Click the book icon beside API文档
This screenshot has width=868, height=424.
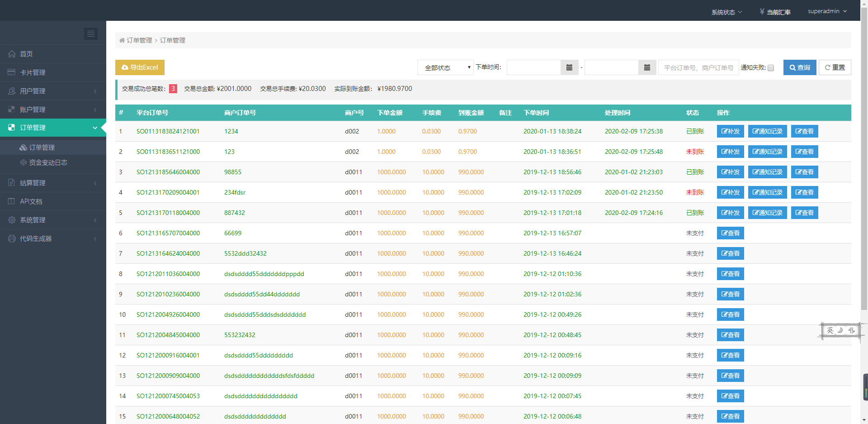pos(12,201)
